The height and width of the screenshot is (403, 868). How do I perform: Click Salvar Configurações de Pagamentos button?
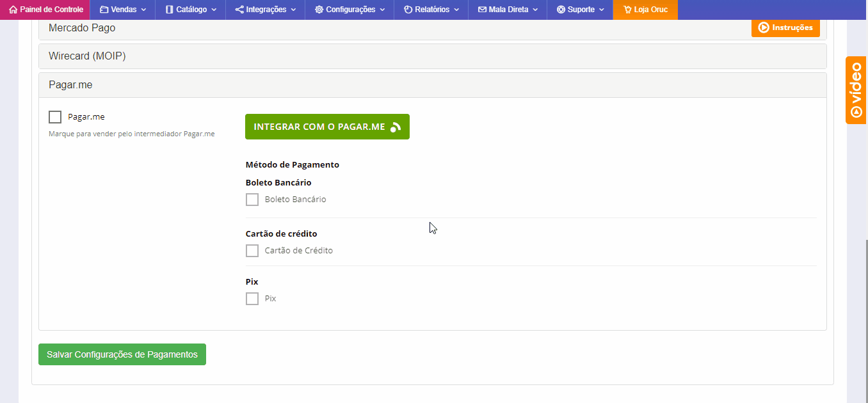pyautogui.click(x=122, y=354)
